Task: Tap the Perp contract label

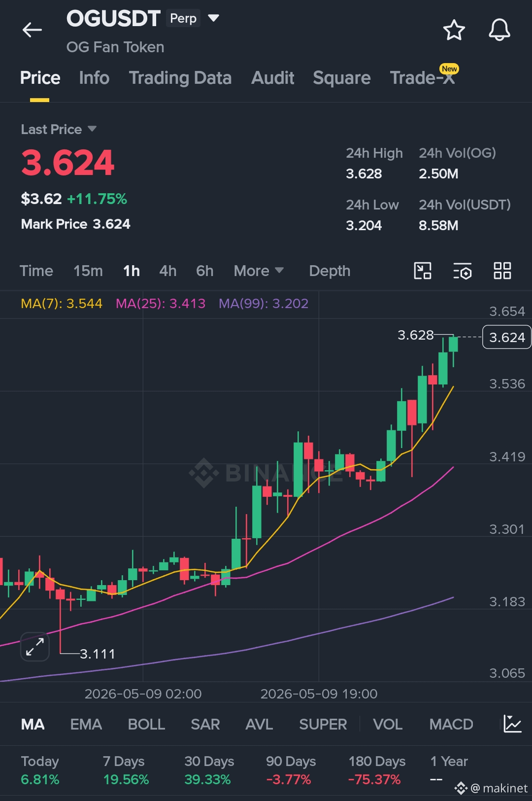Action: (x=183, y=18)
